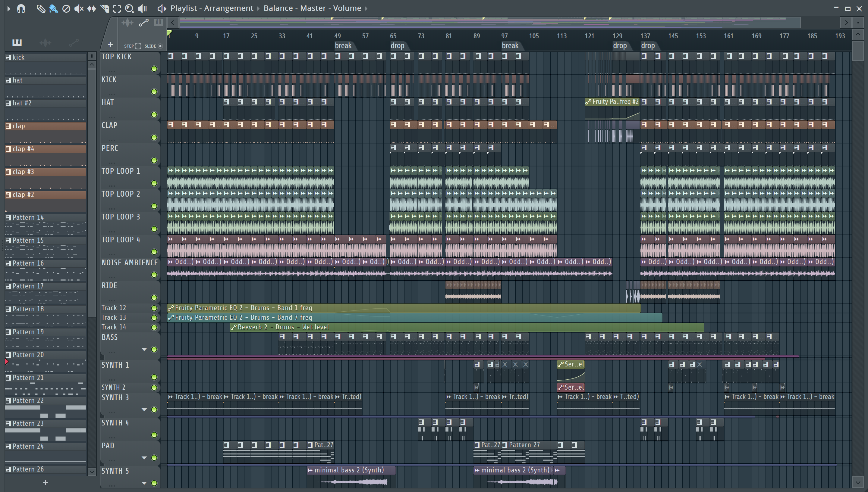Mute the HAT track

(154, 115)
